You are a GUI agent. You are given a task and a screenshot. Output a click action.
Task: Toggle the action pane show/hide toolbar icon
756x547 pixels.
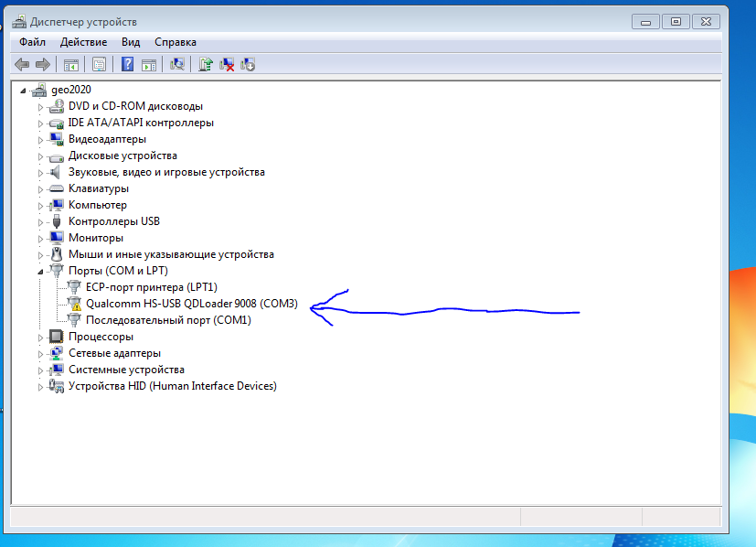coord(148,64)
